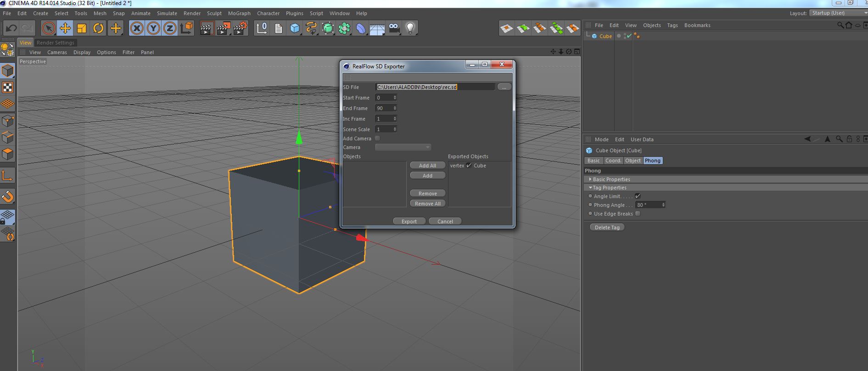
Task: Select the Cube object in Object Manager
Action: pyautogui.click(x=605, y=36)
